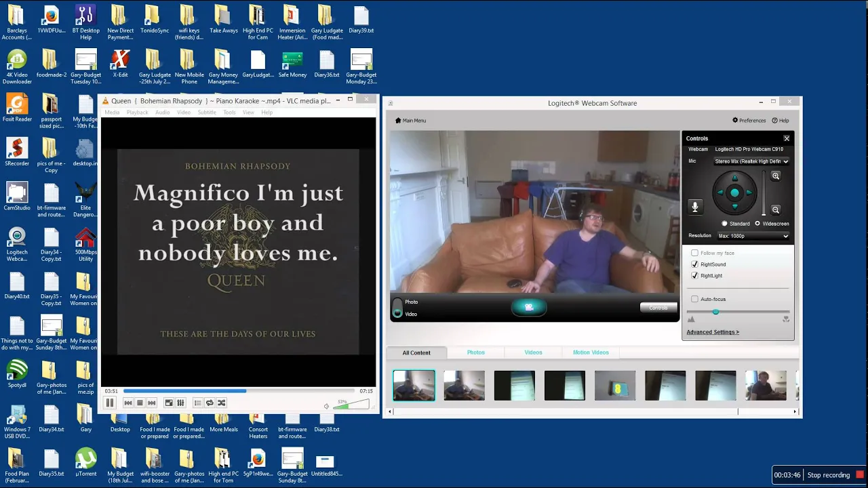Skip to next track in VLC
The image size is (868, 488).
(152, 403)
